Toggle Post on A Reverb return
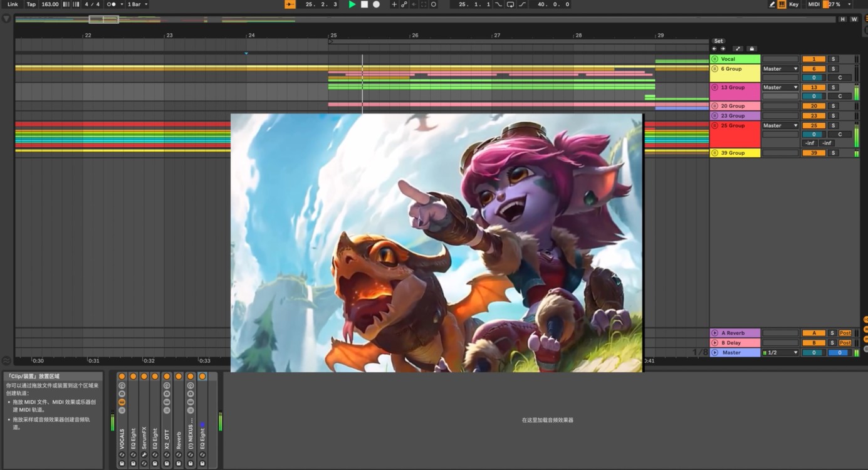 pos(845,333)
